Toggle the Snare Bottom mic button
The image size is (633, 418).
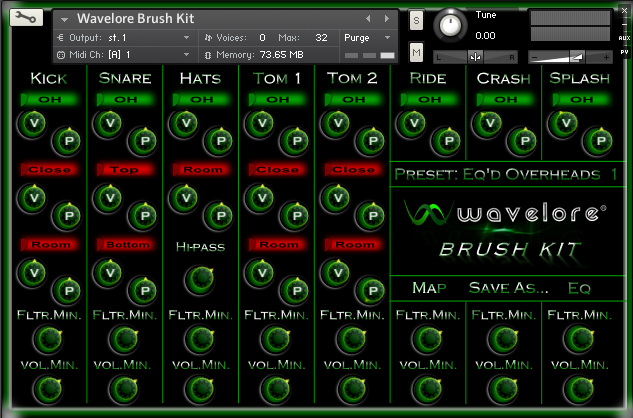tap(125, 244)
